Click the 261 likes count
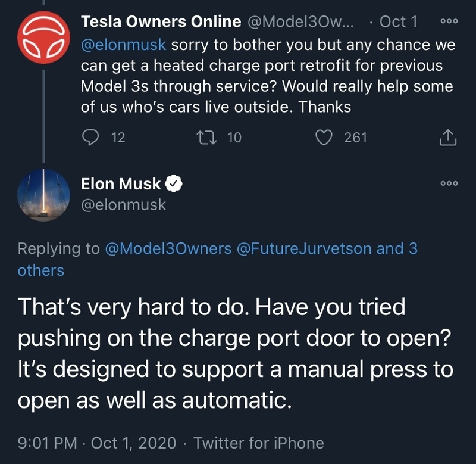 coord(355,138)
